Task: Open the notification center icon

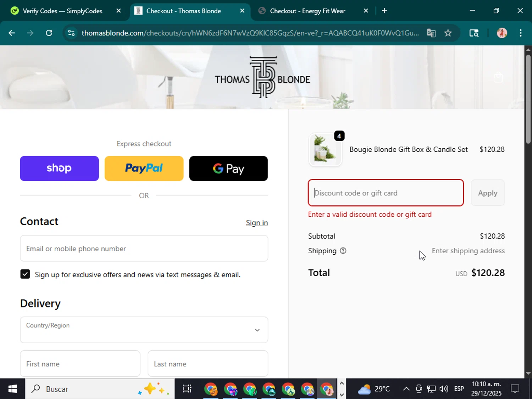Action: tap(515, 389)
